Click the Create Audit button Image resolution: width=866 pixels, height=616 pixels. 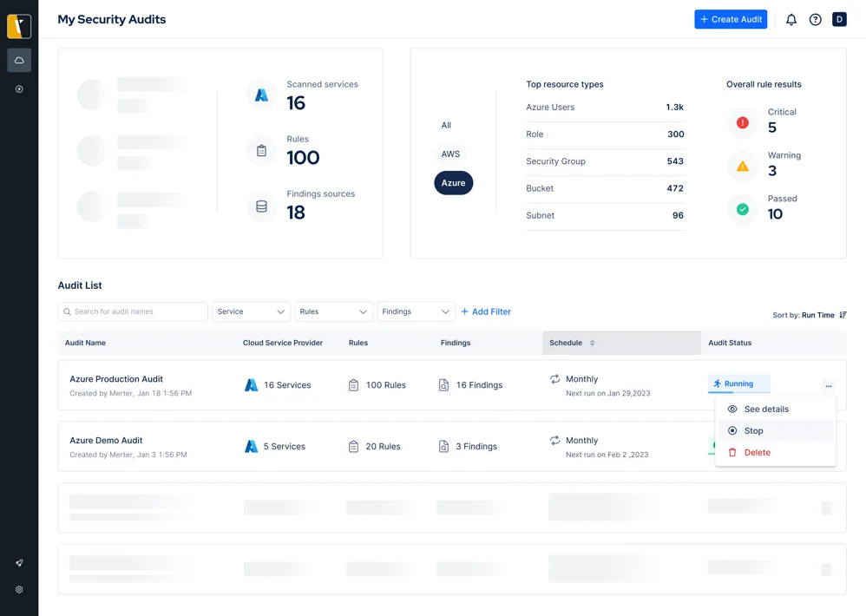pos(731,18)
